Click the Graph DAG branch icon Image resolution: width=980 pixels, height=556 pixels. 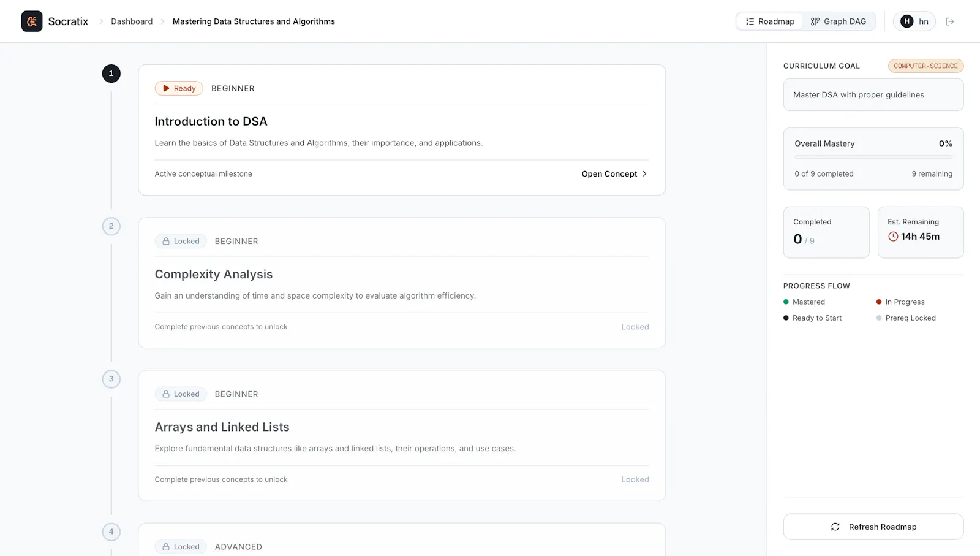tap(815, 21)
